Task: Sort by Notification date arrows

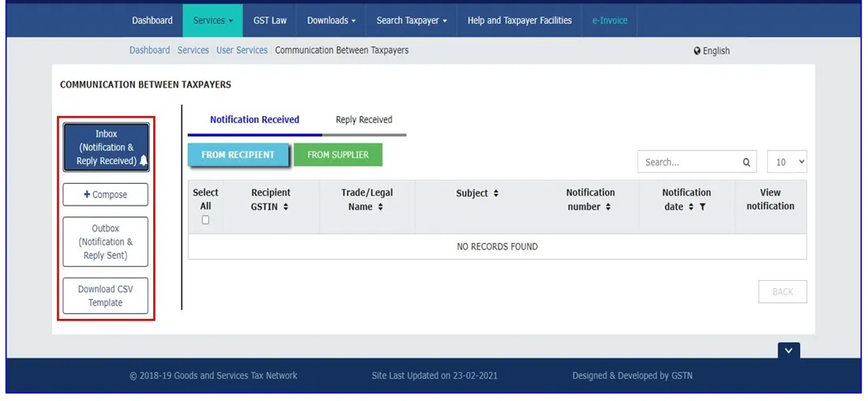Action: coord(691,207)
